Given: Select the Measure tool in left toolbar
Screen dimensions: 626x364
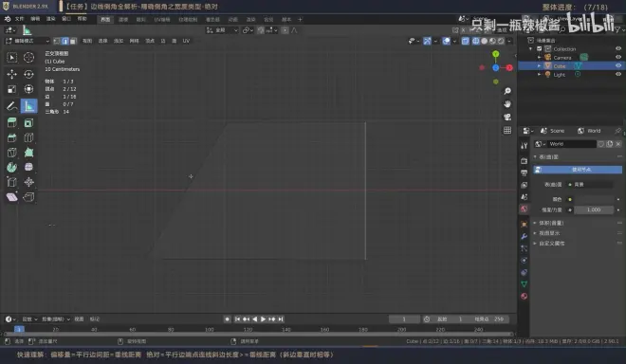Looking at the screenshot, I should click(x=28, y=106).
